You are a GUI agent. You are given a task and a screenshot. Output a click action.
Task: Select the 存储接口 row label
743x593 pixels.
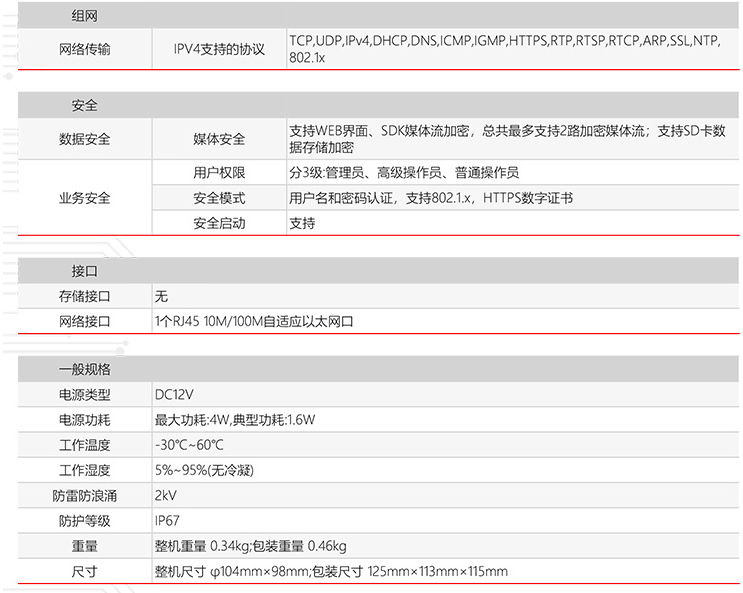click(x=85, y=297)
